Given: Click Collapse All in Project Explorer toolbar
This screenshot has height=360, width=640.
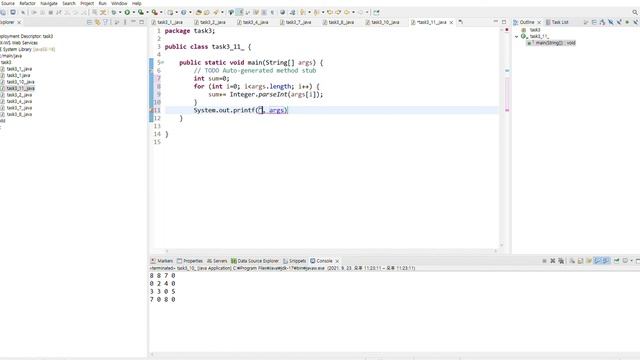Looking at the screenshot, I should point(89,22).
